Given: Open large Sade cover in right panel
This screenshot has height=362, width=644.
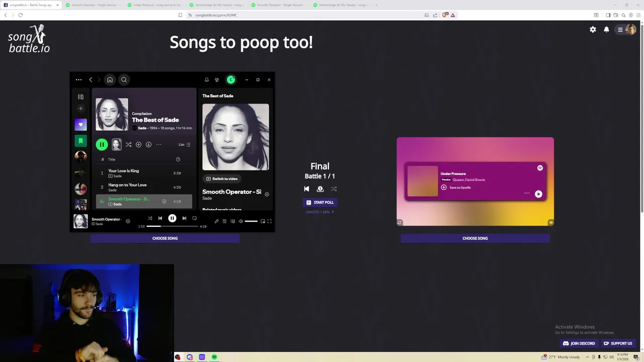Looking at the screenshot, I should [235, 137].
